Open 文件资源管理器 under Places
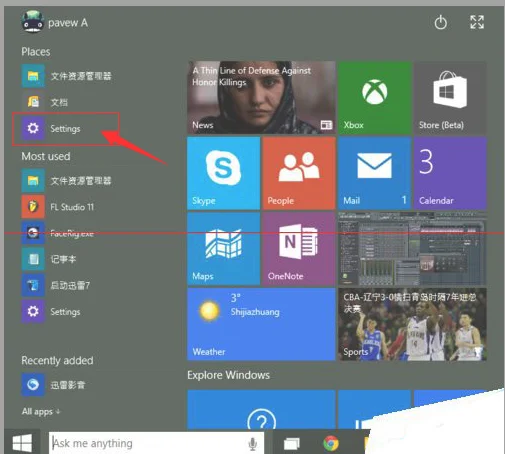 click(67, 76)
